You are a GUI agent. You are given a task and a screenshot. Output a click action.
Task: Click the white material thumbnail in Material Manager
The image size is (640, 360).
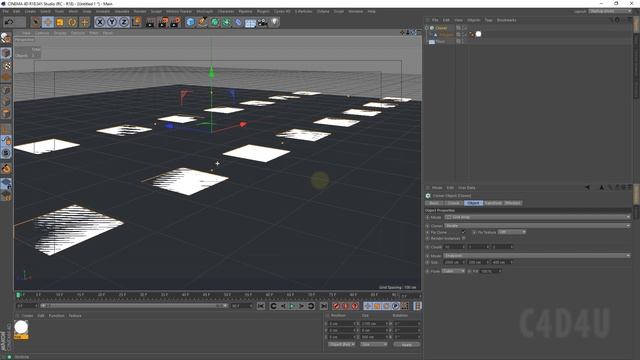21,327
